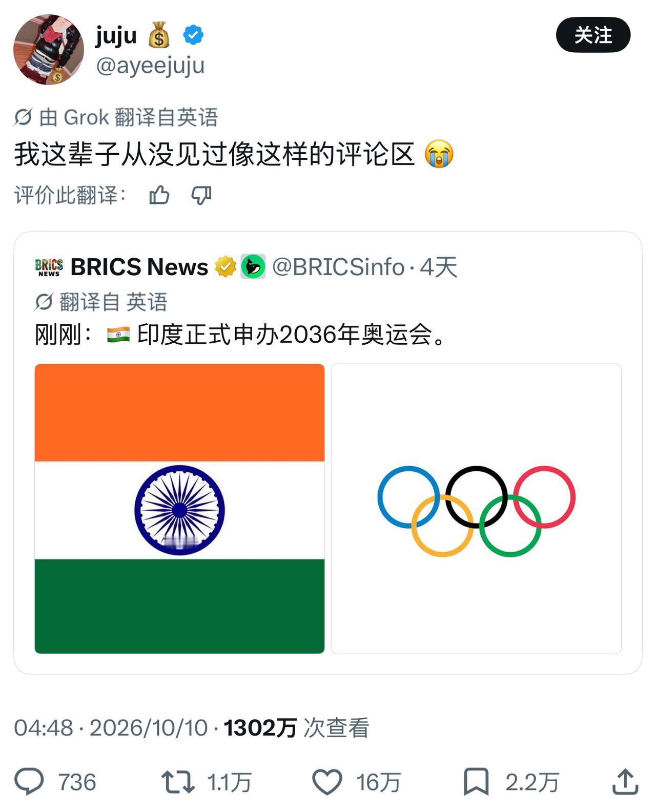Tap juju's blue verified badge
The image size is (656, 812).
193,35
